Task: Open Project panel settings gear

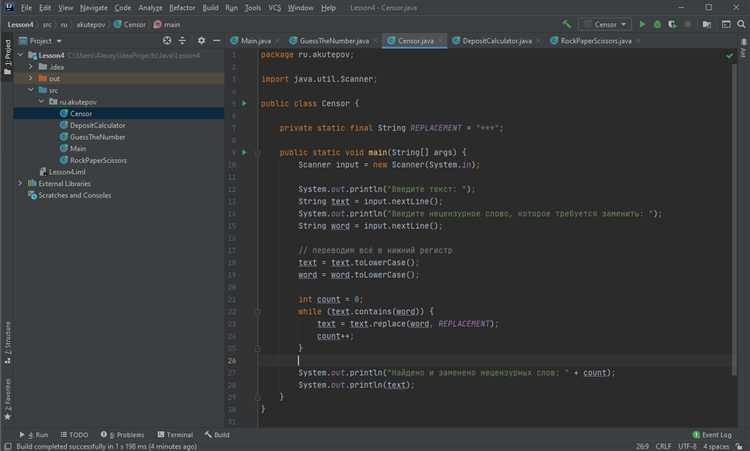Action: pyautogui.click(x=201, y=41)
